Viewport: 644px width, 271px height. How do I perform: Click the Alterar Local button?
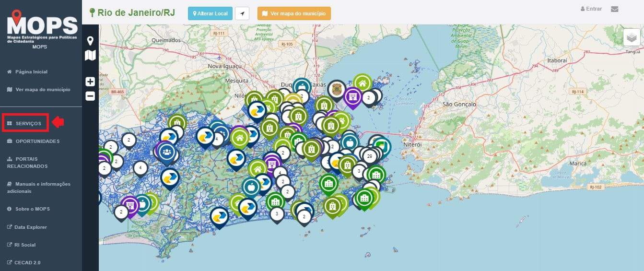(211, 13)
